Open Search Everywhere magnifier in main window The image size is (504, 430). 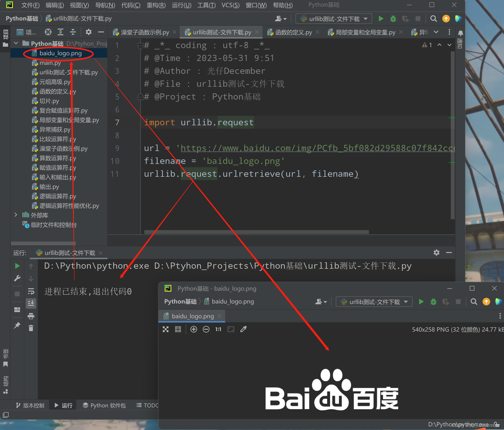tap(433, 19)
